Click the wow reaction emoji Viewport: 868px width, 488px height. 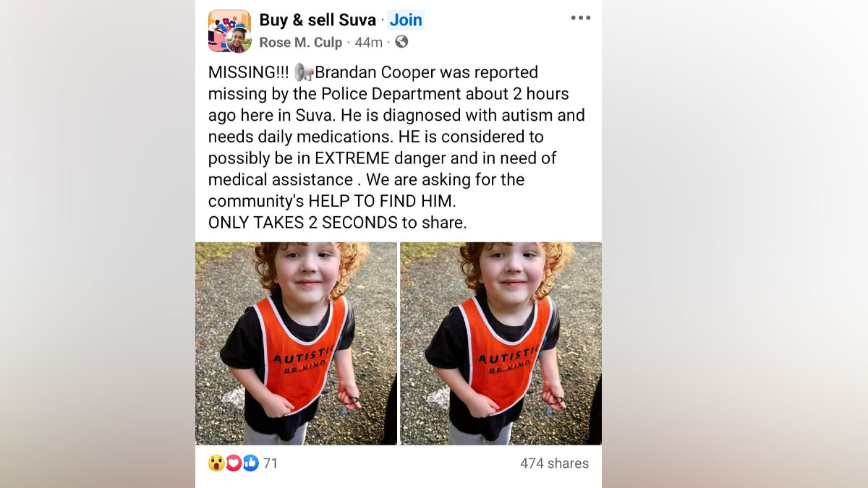(x=216, y=463)
